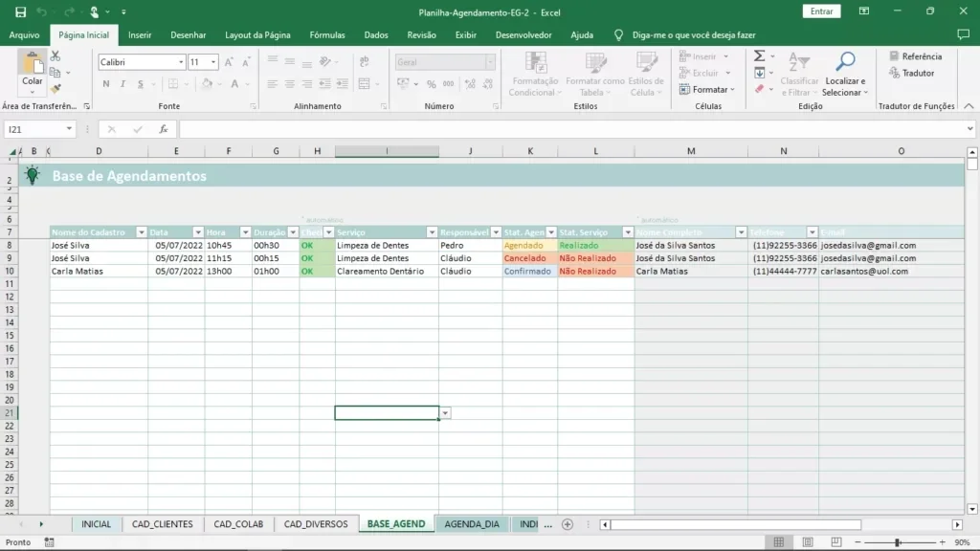Click Estilos de Célula icon

coord(646,62)
